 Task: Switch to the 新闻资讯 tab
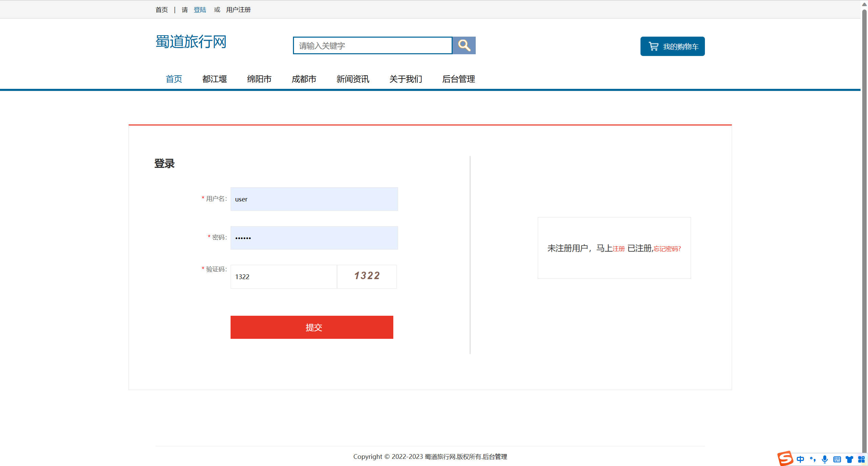point(353,79)
